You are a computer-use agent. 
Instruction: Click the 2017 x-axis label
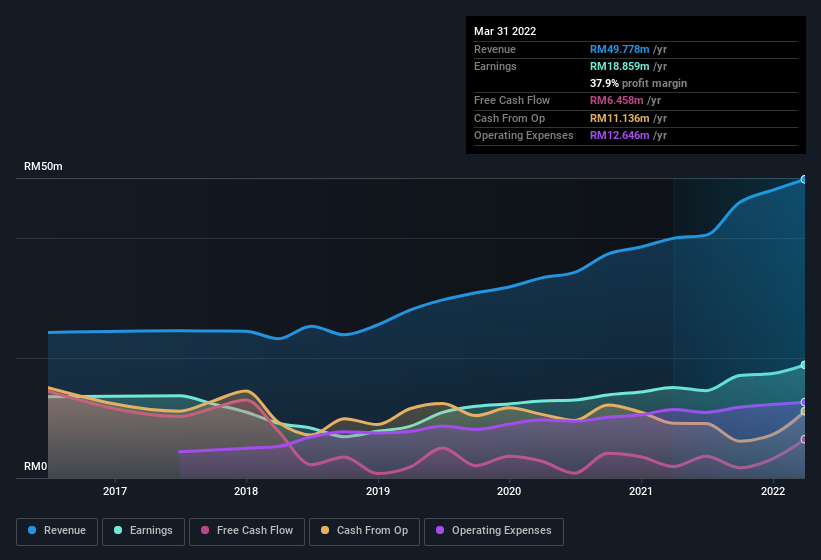tap(115, 491)
